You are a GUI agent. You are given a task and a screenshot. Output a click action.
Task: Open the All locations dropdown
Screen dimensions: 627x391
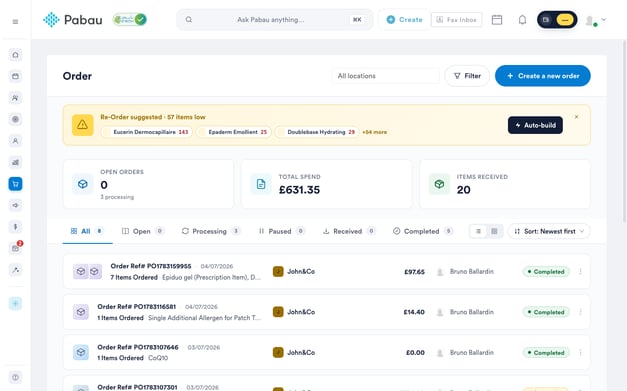[x=385, y=76]
